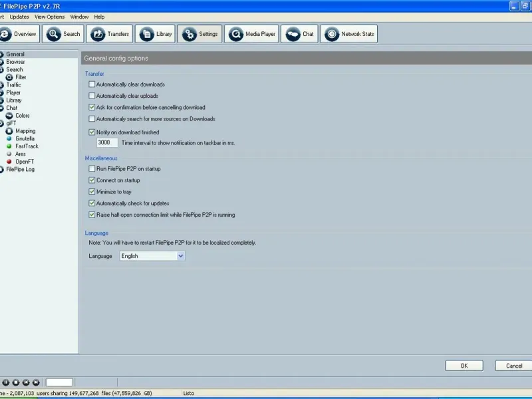Select Browser in settings tree

pyautogui.click(x=15, y=62)
